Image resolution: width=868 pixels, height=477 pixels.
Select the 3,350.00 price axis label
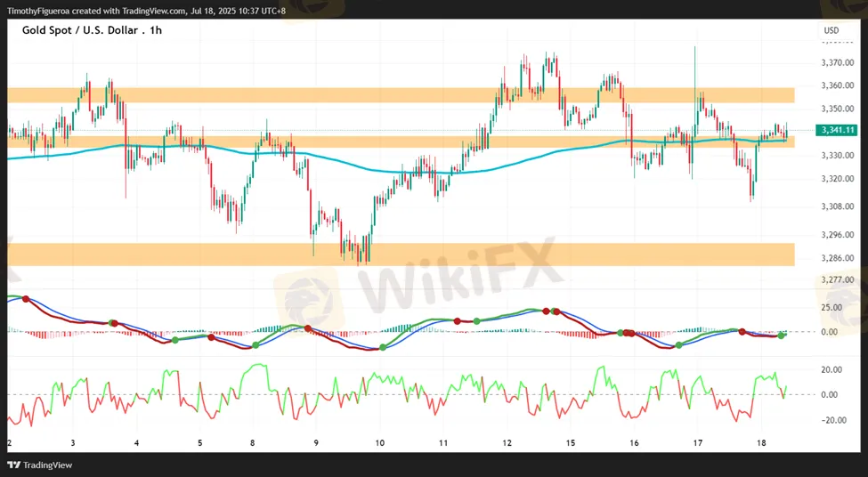[x=837, y=109]
